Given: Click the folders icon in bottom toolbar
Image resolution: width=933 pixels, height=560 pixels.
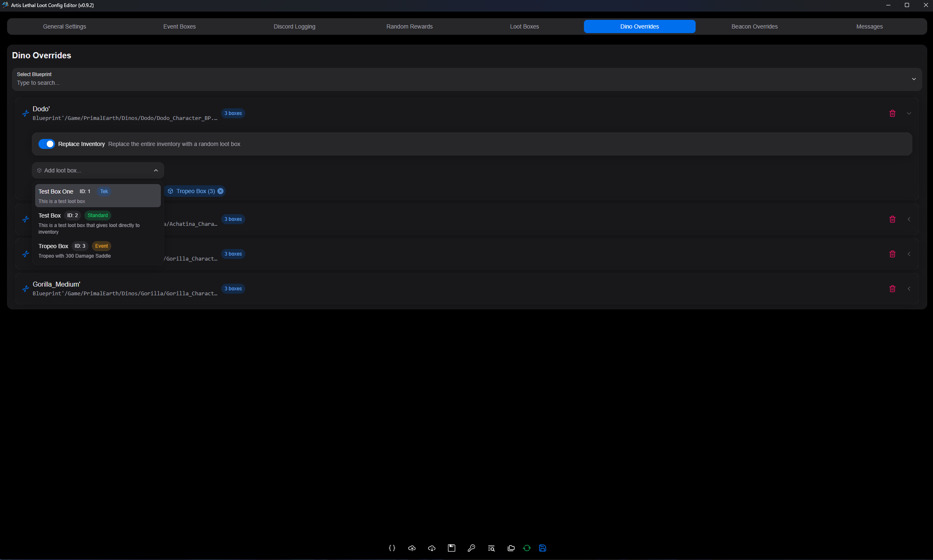Looking at the screenshot, I should coord(511,548).
